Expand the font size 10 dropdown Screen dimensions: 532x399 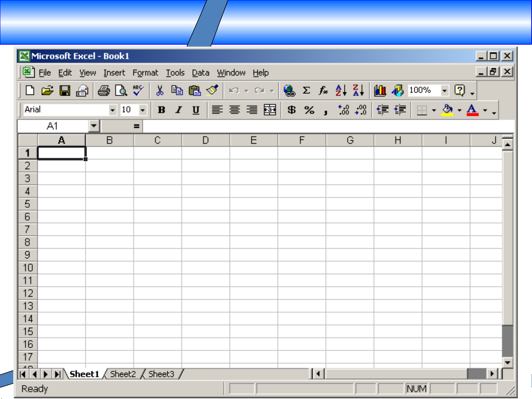coord(143,110)
